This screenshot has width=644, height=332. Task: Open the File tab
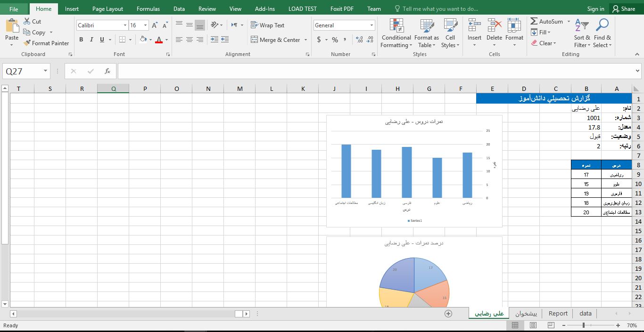[14, 8]
